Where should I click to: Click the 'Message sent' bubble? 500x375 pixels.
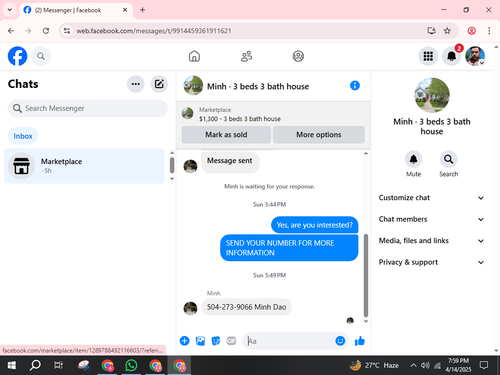[230, 161]
